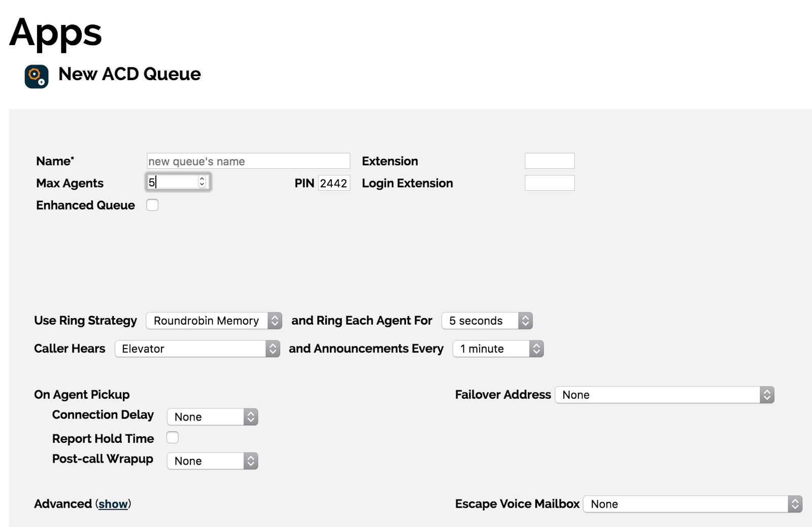Change the Ring Each Agent For duration

(486, 321)
